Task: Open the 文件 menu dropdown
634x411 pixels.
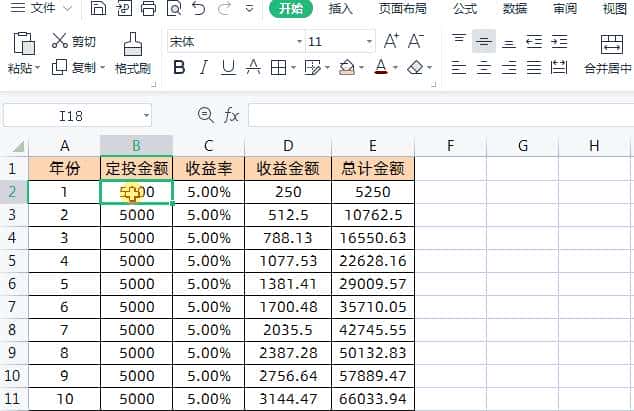Action: [x=40, y=8]
